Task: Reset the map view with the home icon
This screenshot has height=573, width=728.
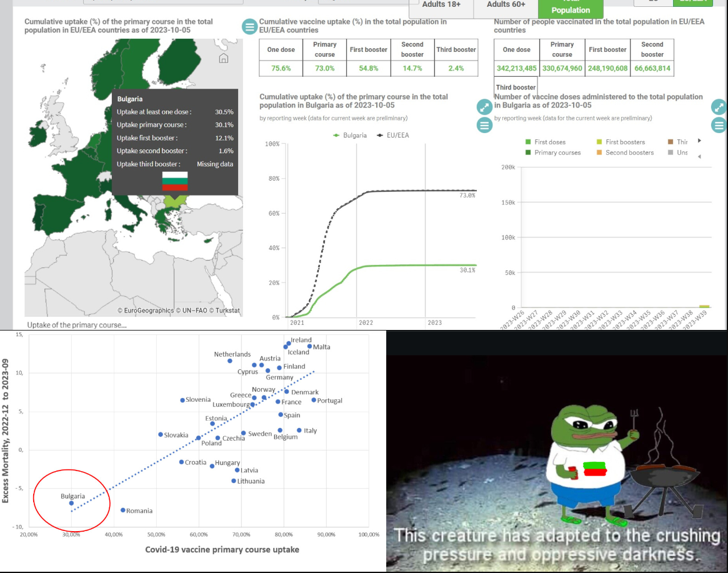Action: 223,59
